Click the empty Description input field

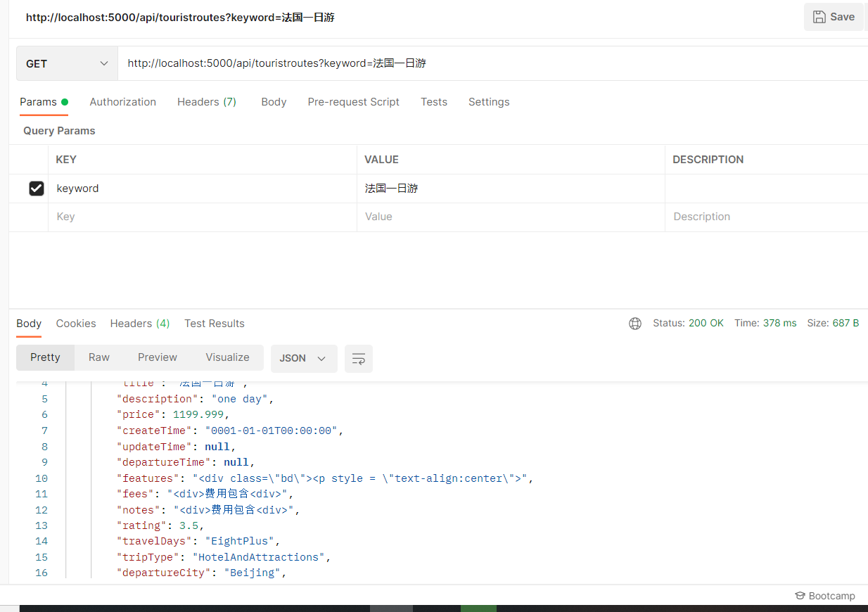click(x=767, y=217)
